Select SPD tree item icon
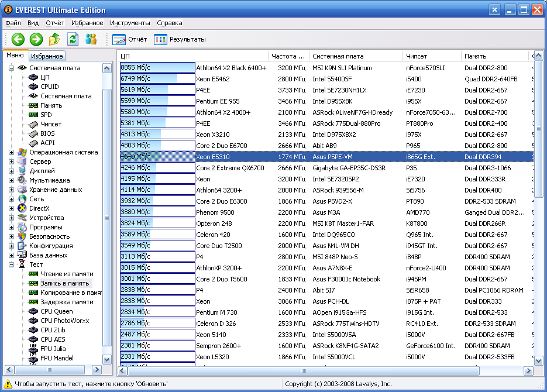 pos(33,115)
